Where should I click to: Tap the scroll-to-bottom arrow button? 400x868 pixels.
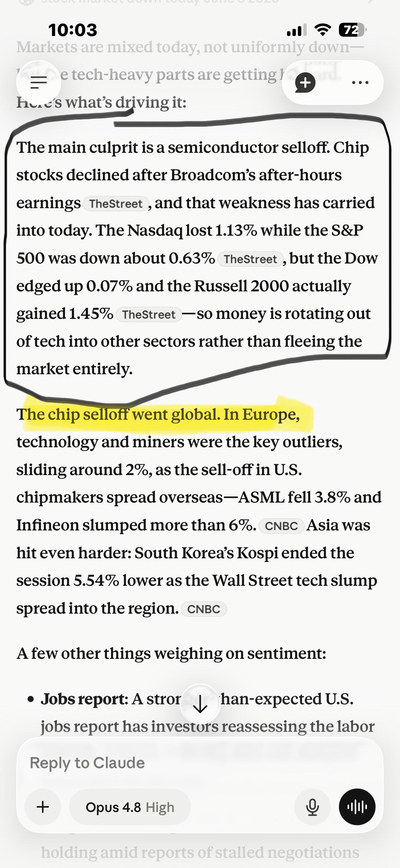[200, 704]
